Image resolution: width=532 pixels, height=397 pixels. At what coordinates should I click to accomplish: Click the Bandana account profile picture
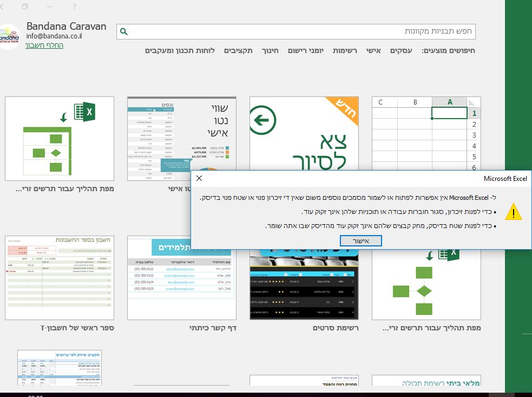click(x=9, y=37)
